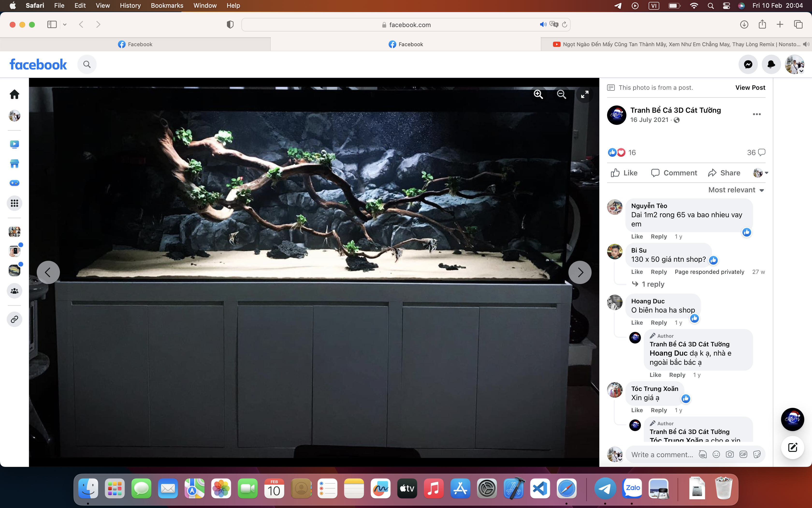Open Cát Tường chat head bubble
Screen dimensions: 812x508
[792, 419]
